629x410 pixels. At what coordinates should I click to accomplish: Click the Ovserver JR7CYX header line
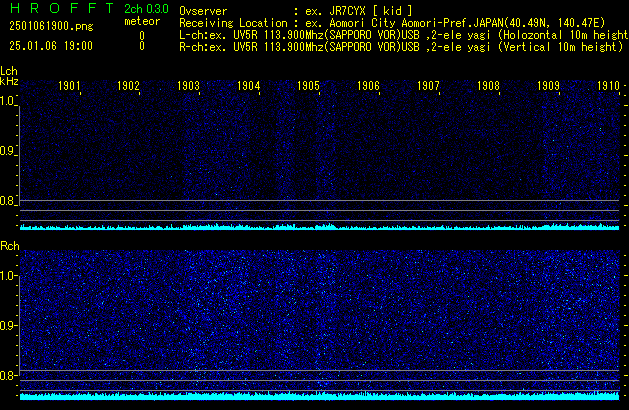(296, 11)
